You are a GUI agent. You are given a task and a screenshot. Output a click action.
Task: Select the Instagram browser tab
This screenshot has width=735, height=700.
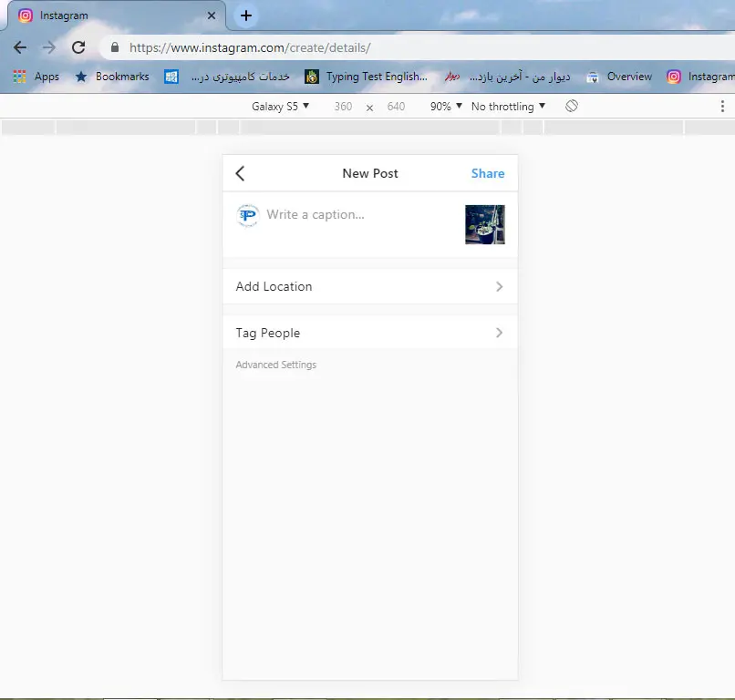(109, 15)
